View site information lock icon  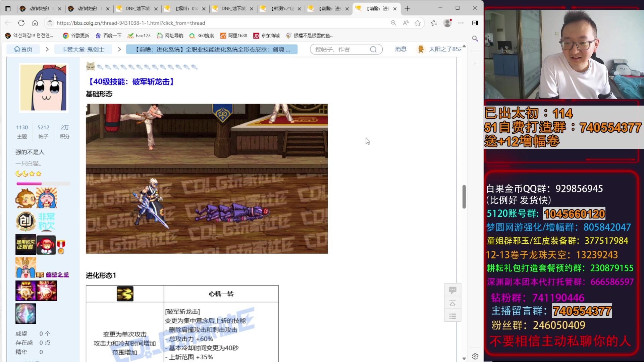[x=50, y=23]
